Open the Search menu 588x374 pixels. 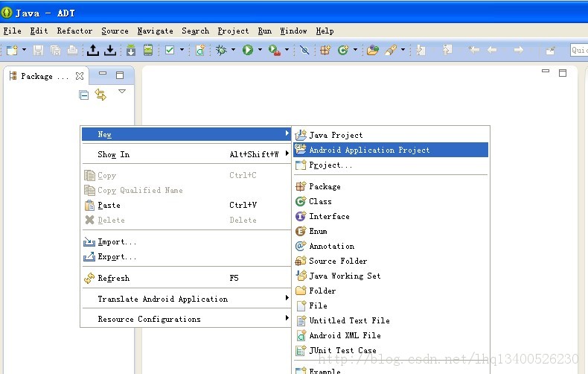coord(195,31)
